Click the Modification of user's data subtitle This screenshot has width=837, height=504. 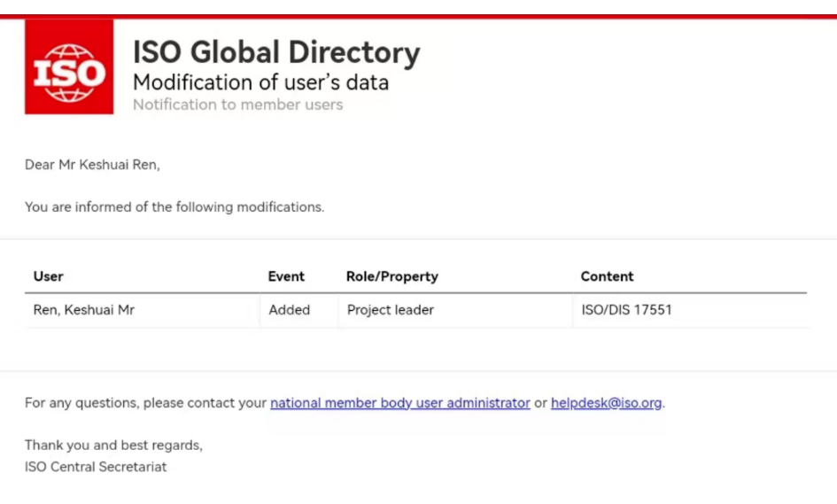click(x=260, y=82)
